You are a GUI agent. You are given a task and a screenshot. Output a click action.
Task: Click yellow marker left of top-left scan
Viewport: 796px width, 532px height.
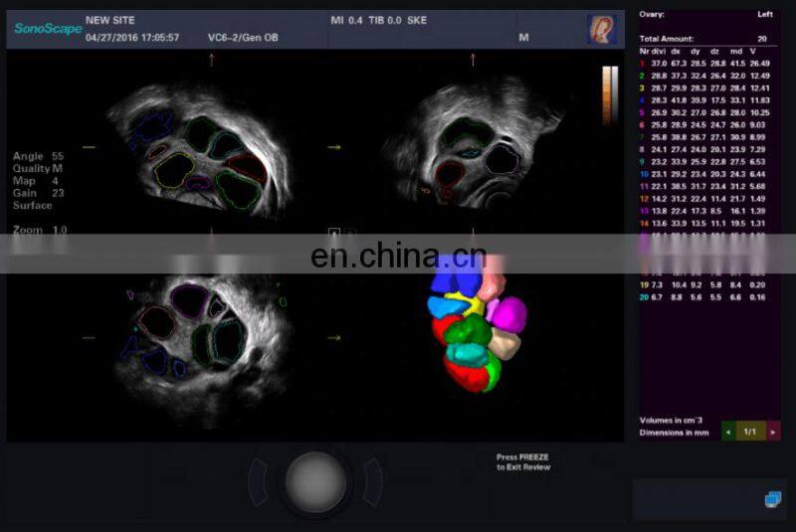(89, 147)
